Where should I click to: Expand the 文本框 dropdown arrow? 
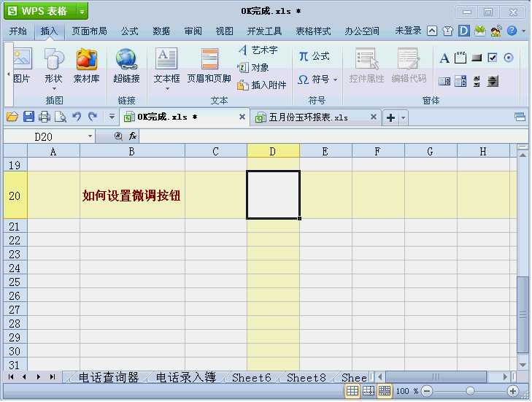click(167, 89)
